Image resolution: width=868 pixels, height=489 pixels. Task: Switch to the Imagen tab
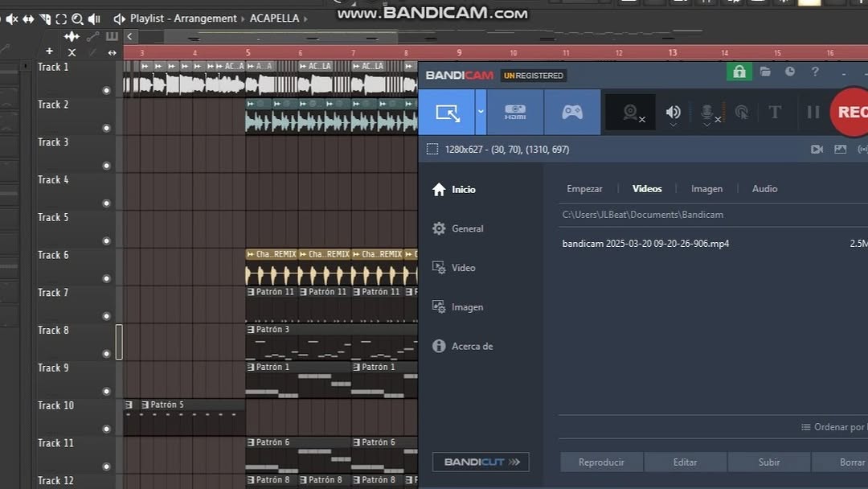click(x=706, y=189)
